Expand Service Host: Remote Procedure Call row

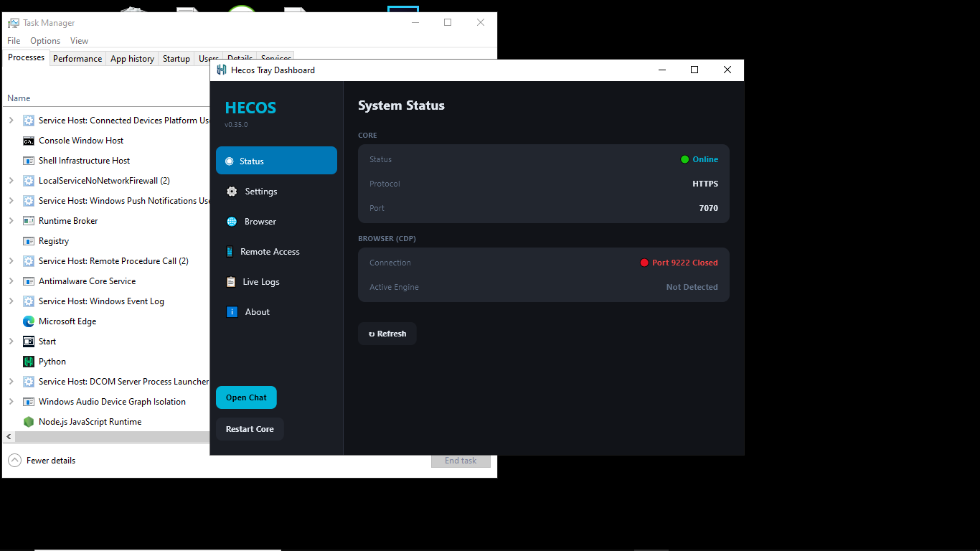coord(11,261)
